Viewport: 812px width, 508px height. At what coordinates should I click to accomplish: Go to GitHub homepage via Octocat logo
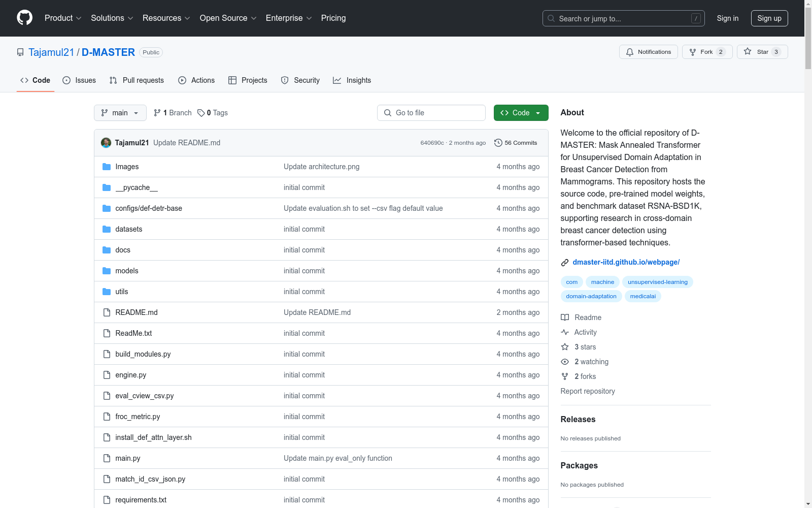(24, 18)
